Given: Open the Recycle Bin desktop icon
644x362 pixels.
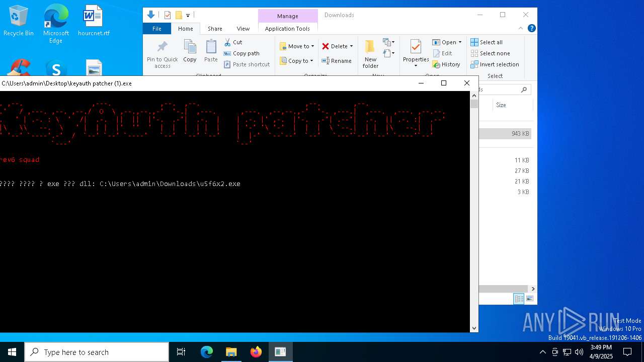Looking at the screenshot, I should (x=19, y=21).
